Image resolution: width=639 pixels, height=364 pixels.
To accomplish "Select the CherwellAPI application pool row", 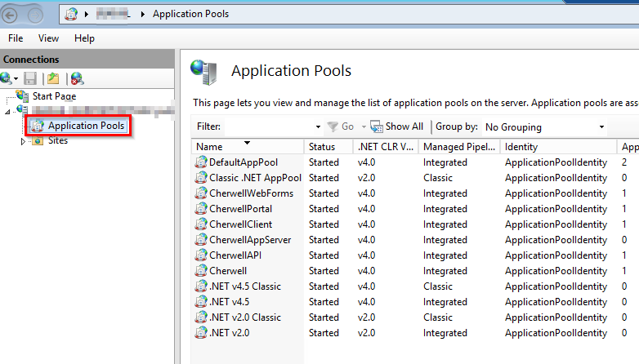I will tap(235, 255).
